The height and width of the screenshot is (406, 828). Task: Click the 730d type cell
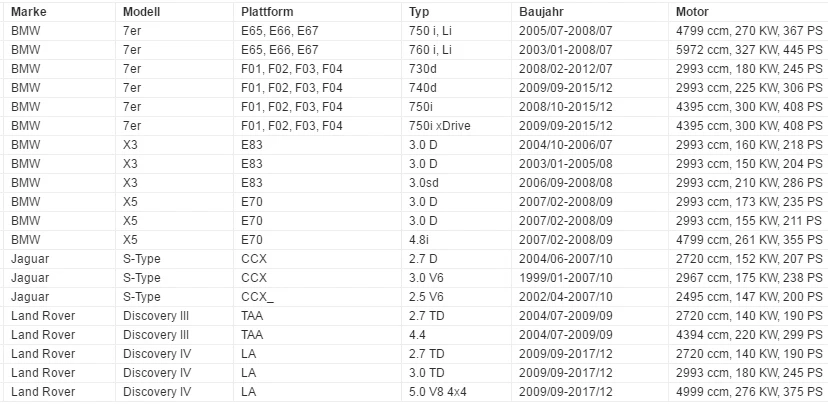click(456, 69)
